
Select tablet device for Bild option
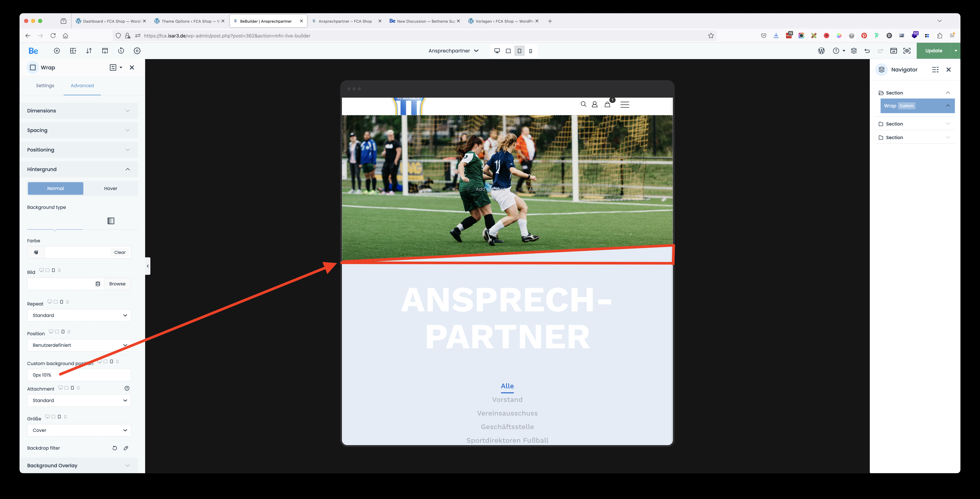point(53,270)
